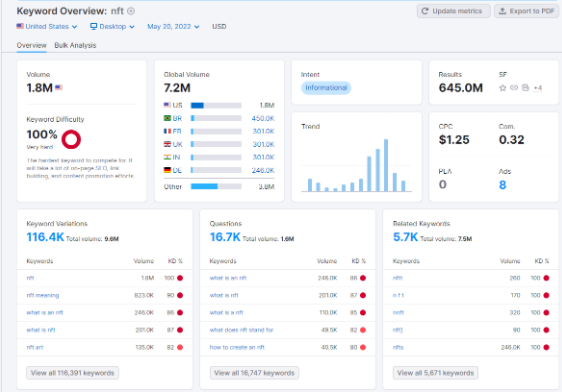Open 'what is an nft' in Keyword Variations
This screenshot has width=562, height=392.
(45, 312)
